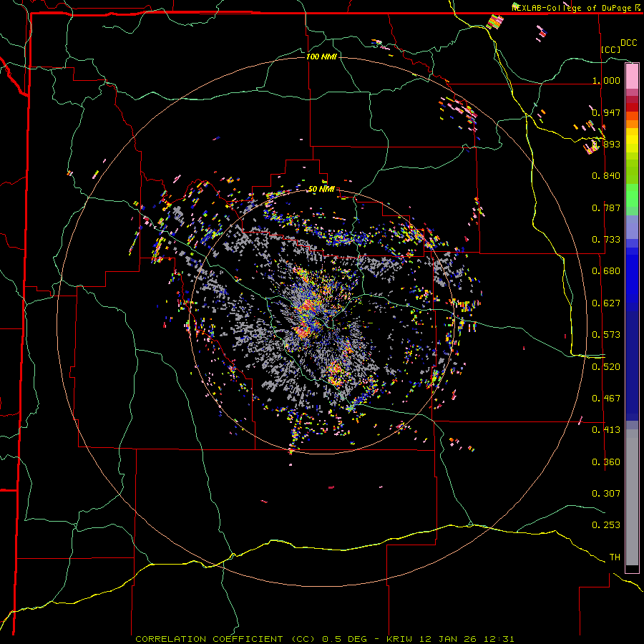The image size is (644, 644).
Task: Click the 0.787 scale label
Action: coord(606,208)
